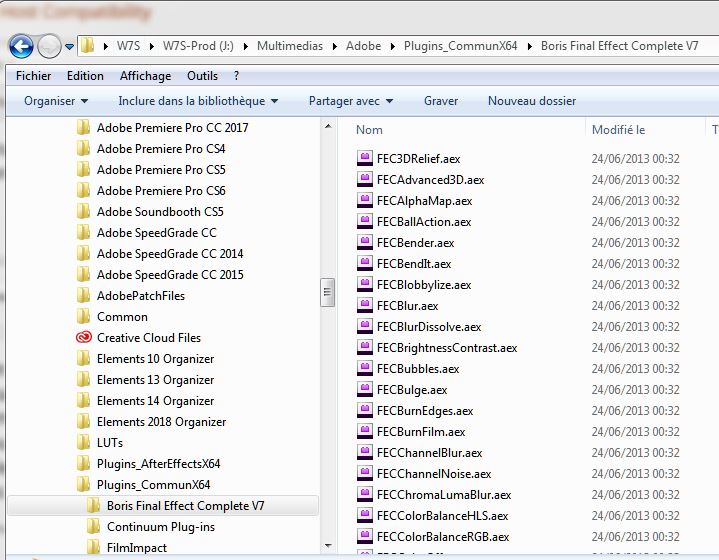Navigate to Adobe breadcrumb

click(x=364, y=46)
